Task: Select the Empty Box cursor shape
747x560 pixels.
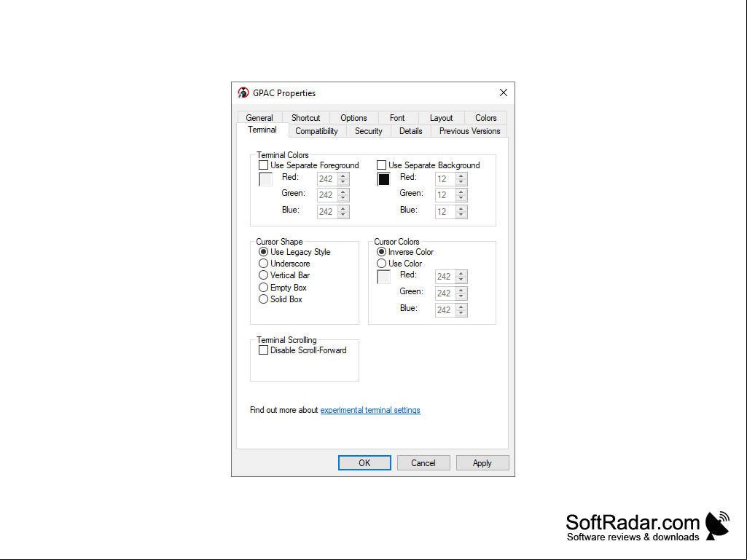Action: 263,287
